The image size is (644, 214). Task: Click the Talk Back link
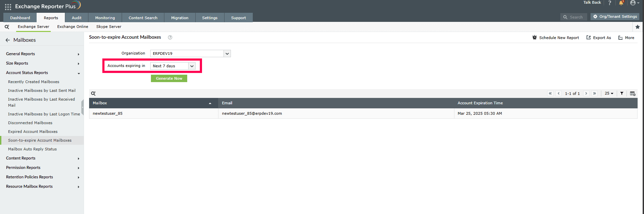click(x=592, y=2)
